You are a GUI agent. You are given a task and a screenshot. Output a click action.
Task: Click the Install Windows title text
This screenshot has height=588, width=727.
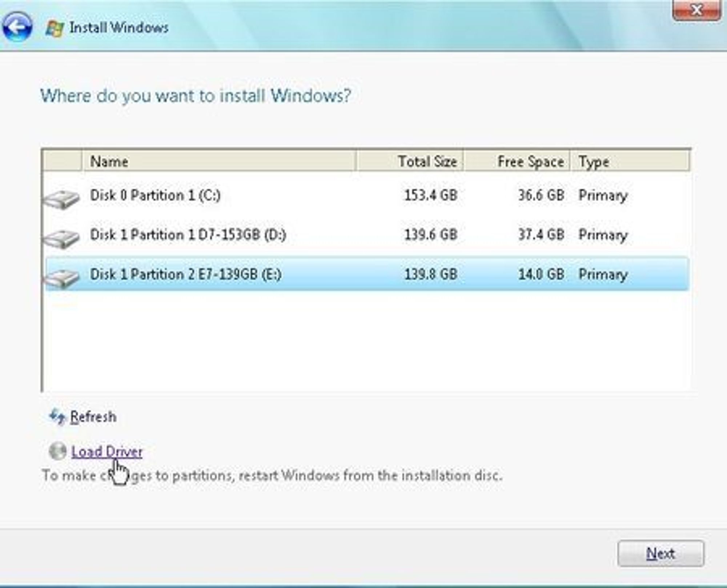point(119,28)
